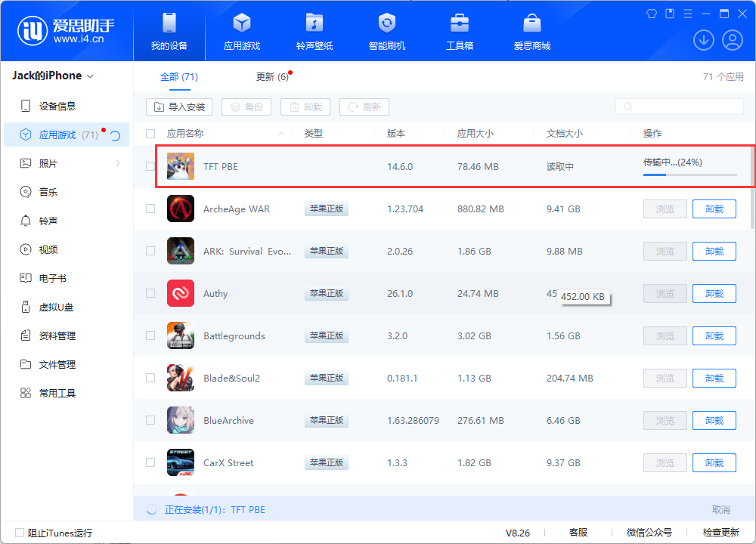Check the CarX Street row checkbox
This screenshot has height=544, width=756.
click(x=150, y=462)
